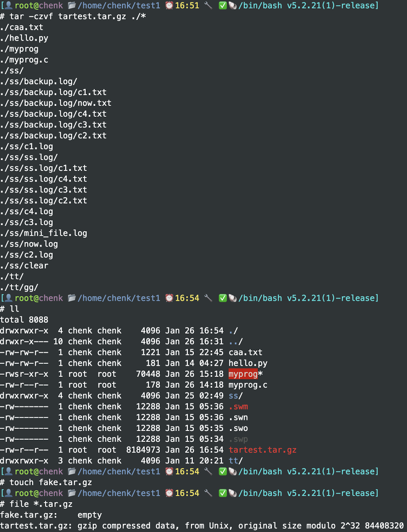The width and height of the screenshot is (407, 532).
Task: Click the green checkmark above the ll command
Action: pyautogui.click(x=222, y=298)
